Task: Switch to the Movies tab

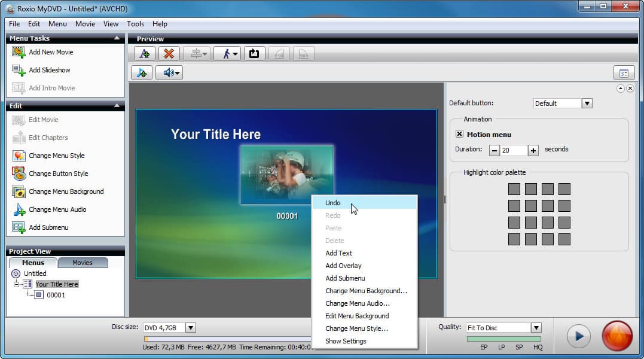Action: click(83, 263)
